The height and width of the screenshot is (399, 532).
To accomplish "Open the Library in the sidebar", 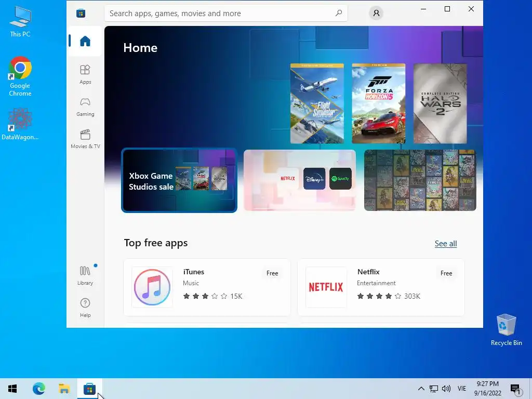I will click(x=85, y=275).
